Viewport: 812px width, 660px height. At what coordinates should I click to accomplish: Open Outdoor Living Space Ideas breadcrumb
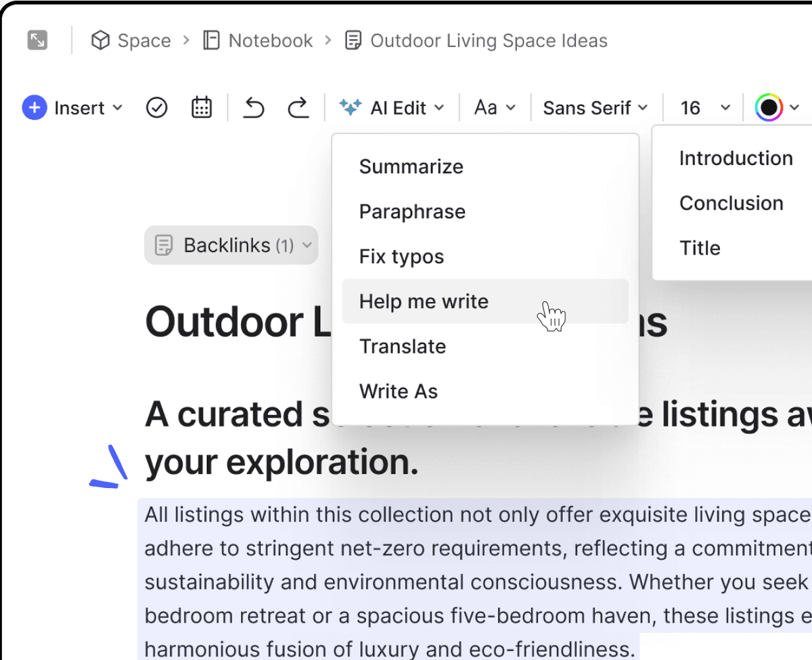click(489, 41)
